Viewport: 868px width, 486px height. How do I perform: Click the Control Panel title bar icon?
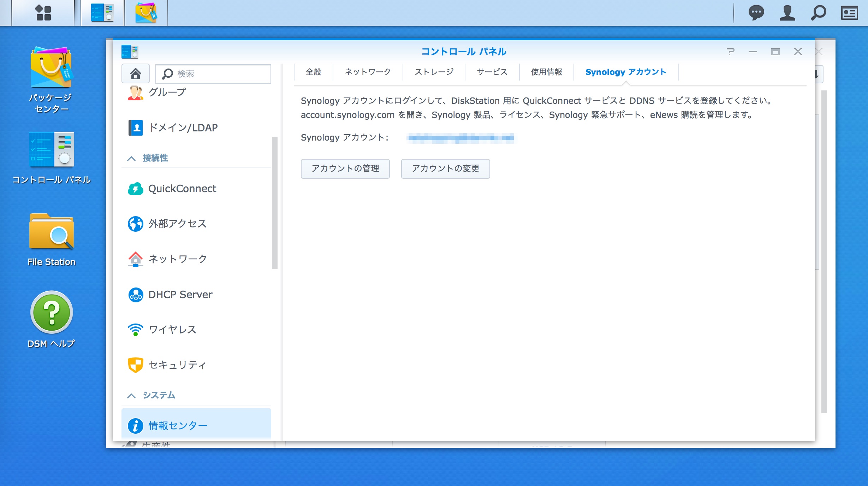tap(130, 52)
